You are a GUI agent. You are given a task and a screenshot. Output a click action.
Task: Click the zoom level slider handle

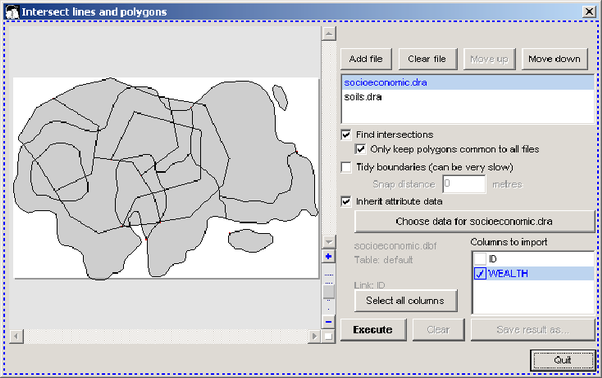tap(329, 292)
